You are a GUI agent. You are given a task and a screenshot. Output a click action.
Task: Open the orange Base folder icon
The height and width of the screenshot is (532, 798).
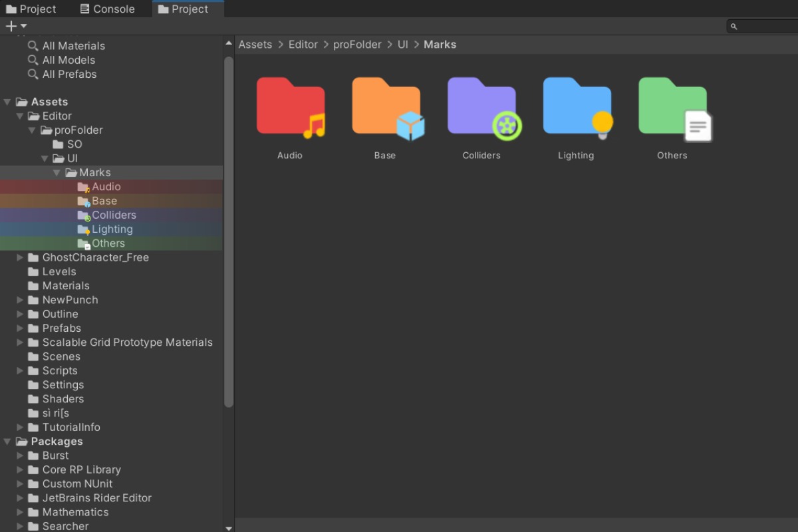pos(386,108)
